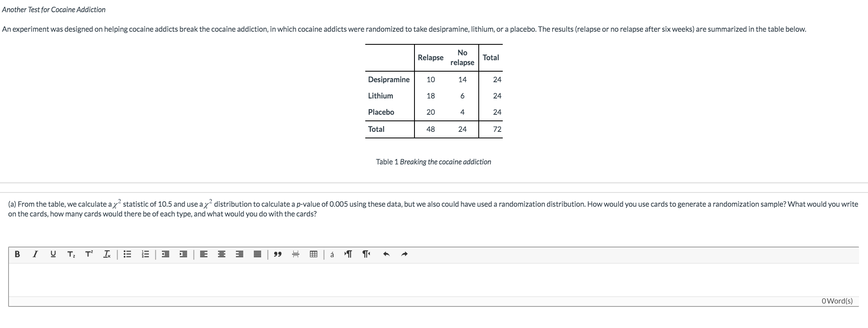Set left-to-right text direction
The image size is (868, 328).
click(x=348, y=254)
